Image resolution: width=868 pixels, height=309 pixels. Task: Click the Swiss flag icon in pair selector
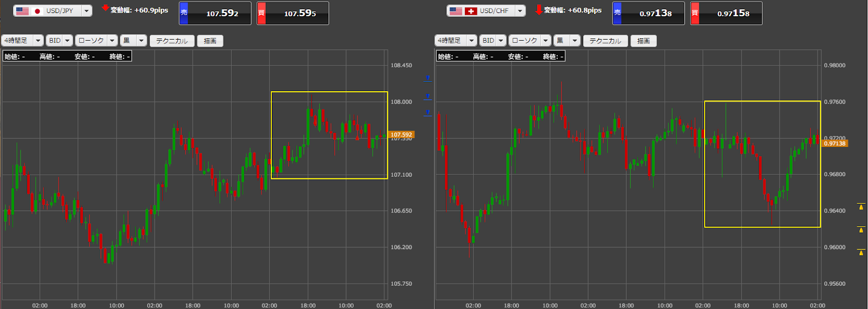coord(471,11)
